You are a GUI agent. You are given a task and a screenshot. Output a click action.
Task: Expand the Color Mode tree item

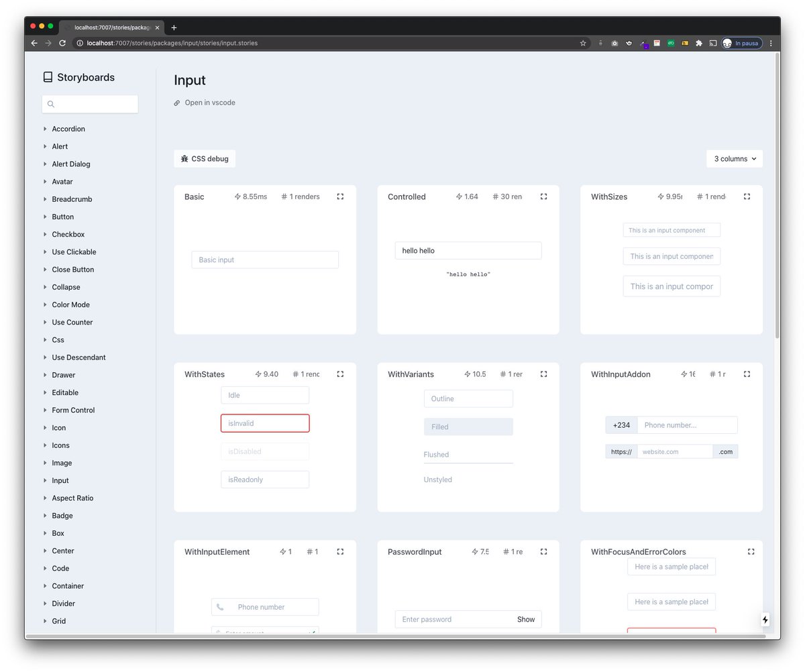(45, 304)
